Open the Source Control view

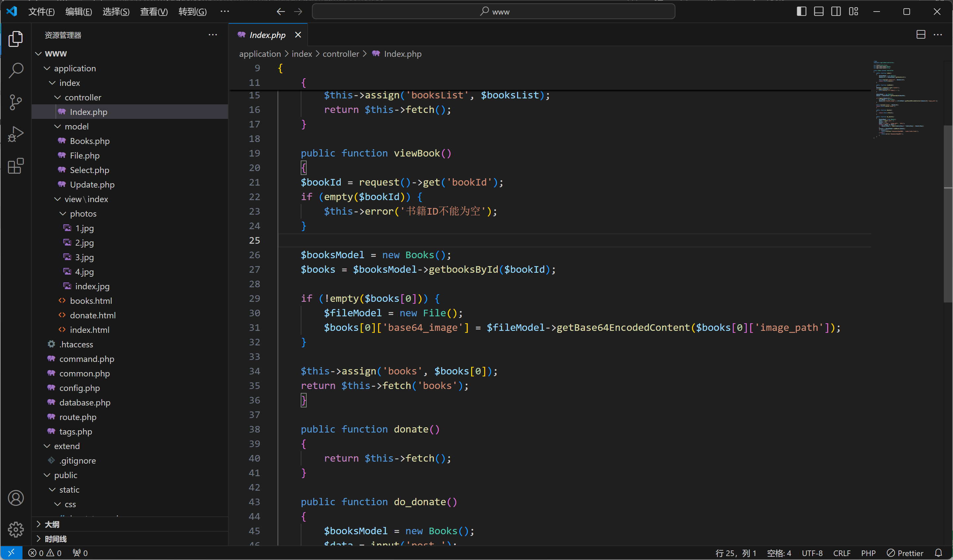16,102
